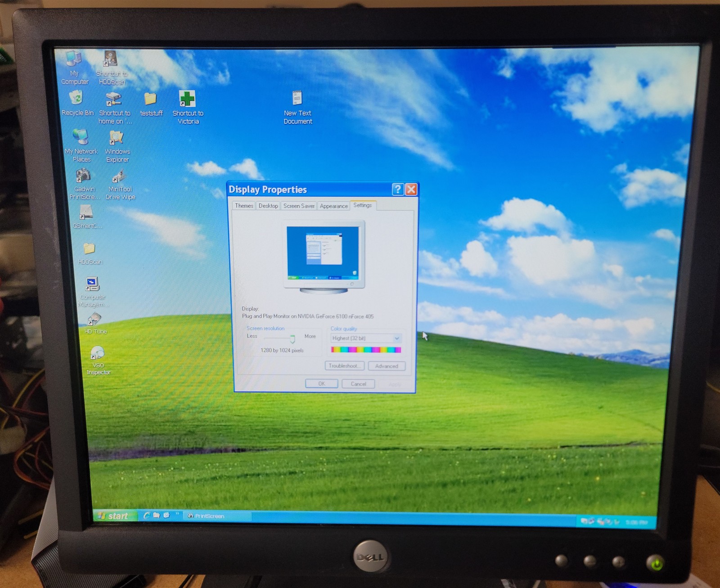Open the Start menu
The width and height of the screenshot is (720, 588).
114,516
